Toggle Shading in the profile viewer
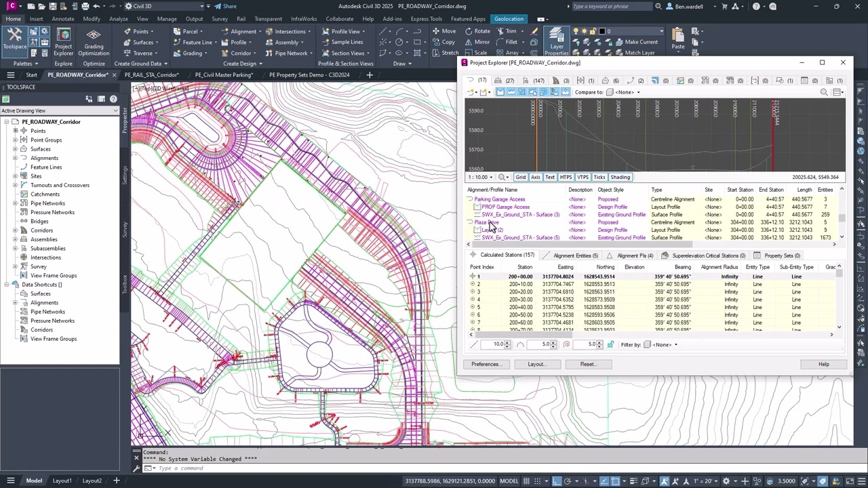 pos(620,177)
